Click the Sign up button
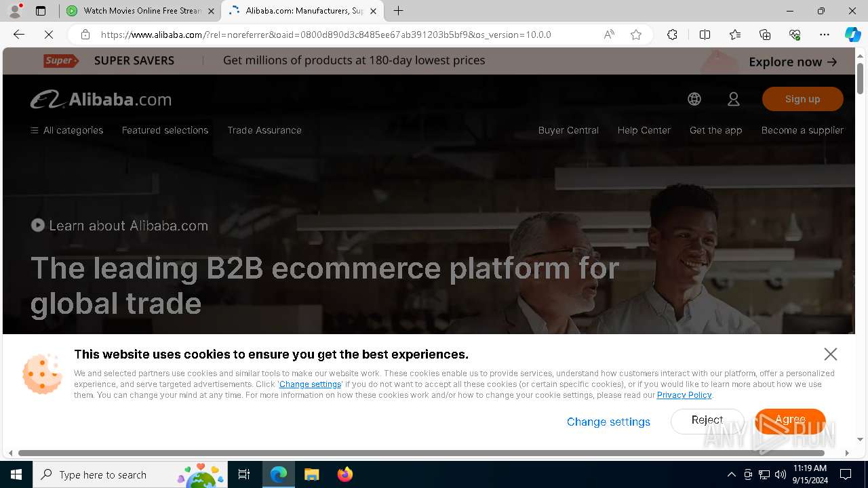Screen dimensions: 868x488 (x=803, y=99)
